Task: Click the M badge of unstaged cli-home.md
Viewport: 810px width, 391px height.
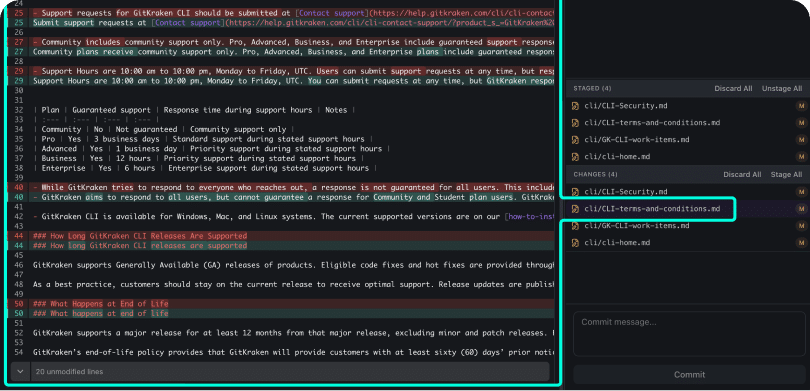Action: (x=801, y=243)
